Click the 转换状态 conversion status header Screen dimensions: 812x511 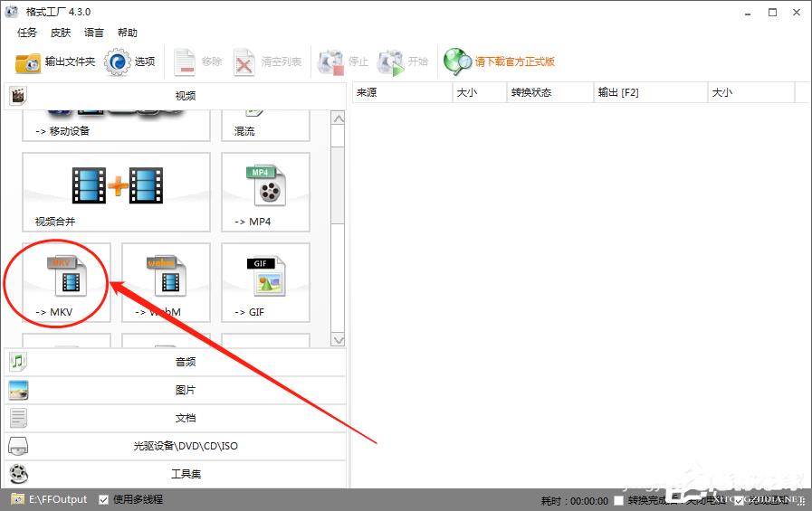pyautogui.click(x=550, y=92)
